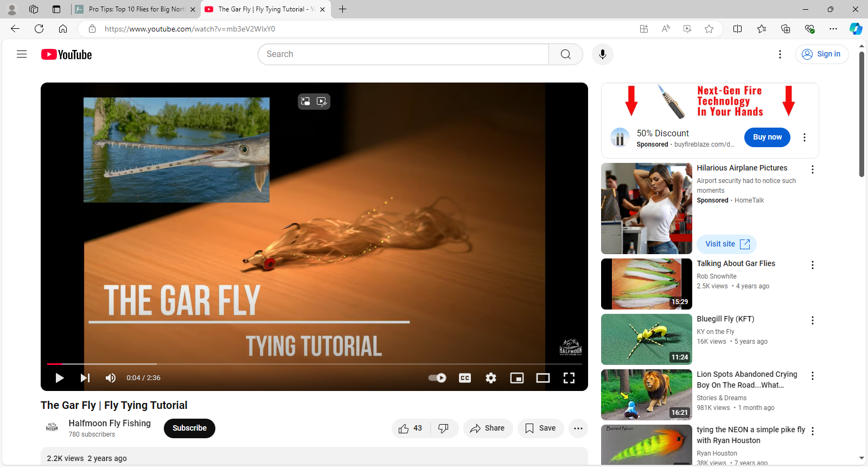Add page to favorites star
Screen dimensions: 868x467
pyautogui.click(x=709, y=29)
